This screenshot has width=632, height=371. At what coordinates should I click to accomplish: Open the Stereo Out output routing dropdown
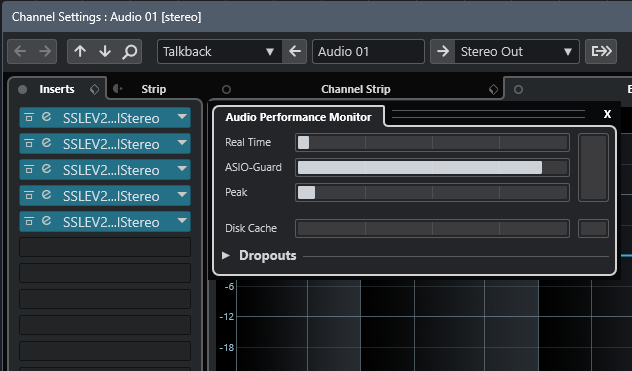click(517, 51)
